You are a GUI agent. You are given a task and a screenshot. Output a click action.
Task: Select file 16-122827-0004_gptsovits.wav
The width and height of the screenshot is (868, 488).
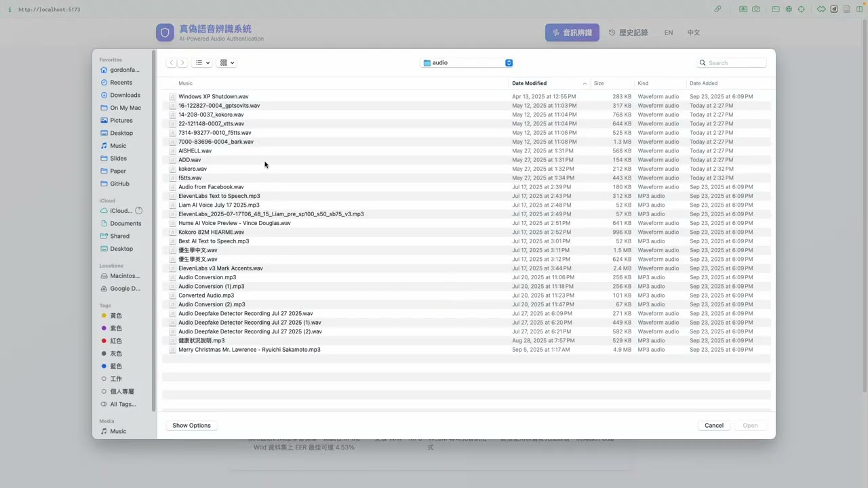click(x=219, y=106)
